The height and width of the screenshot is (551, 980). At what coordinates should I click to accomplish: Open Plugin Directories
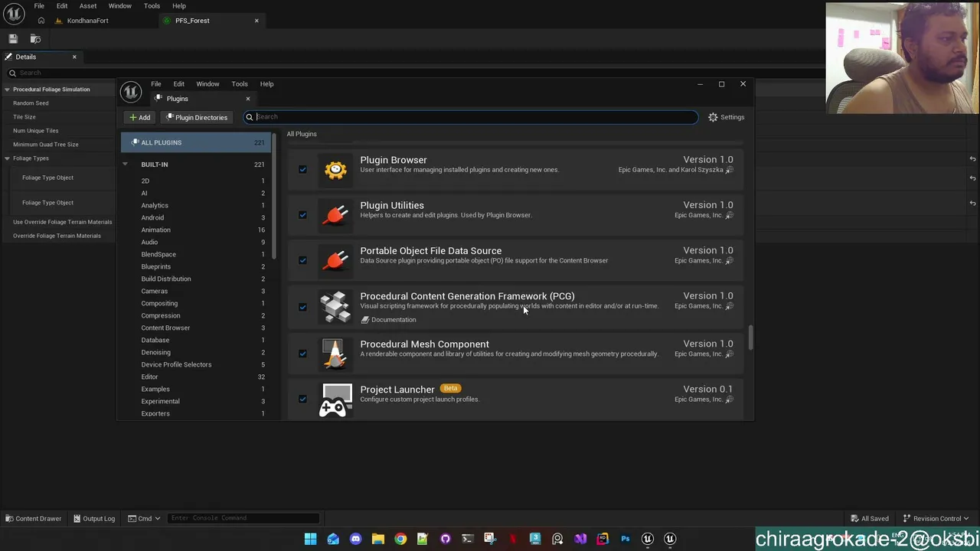point(197,117)
